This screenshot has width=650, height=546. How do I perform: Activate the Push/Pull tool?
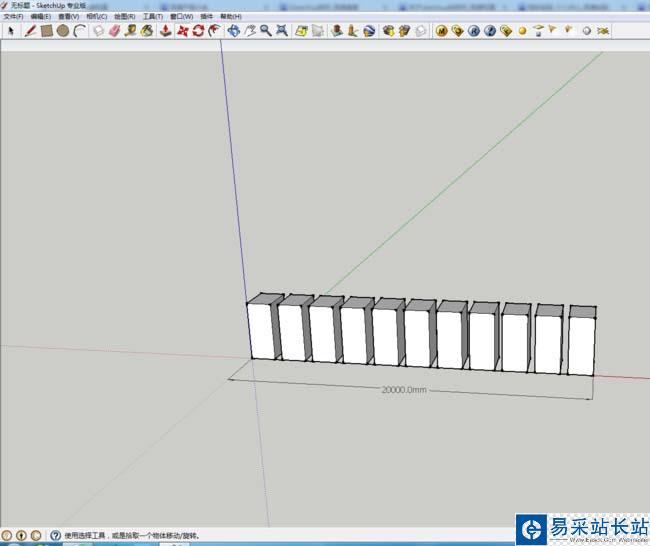tap(165, 31)
